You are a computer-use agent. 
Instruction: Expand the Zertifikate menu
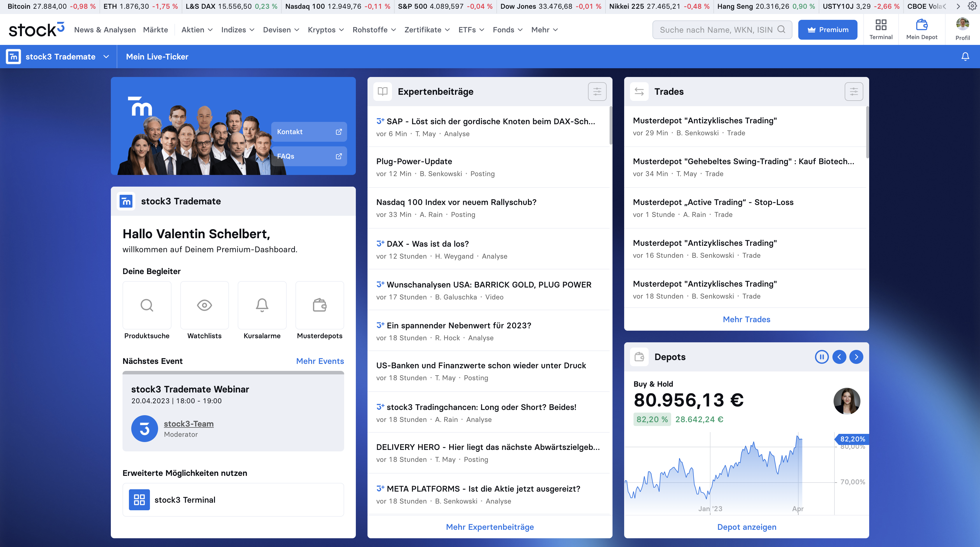pos(427,30)
